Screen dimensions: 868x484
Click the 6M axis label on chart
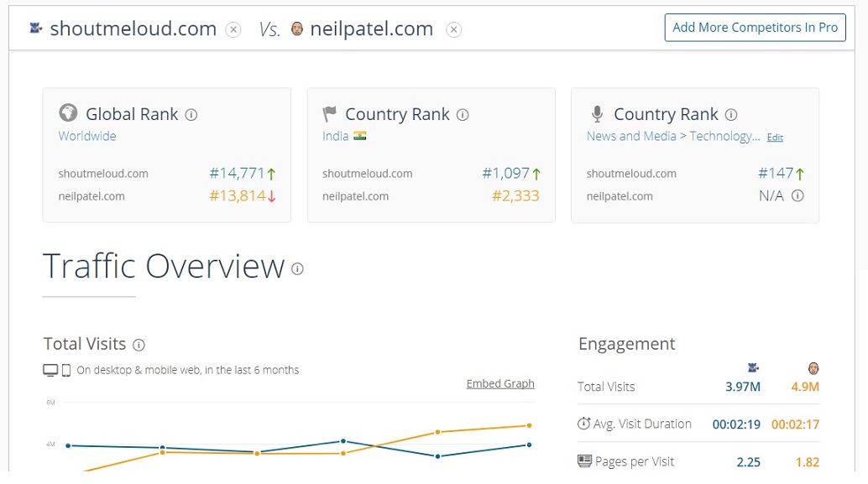click(x=50, y=403)
